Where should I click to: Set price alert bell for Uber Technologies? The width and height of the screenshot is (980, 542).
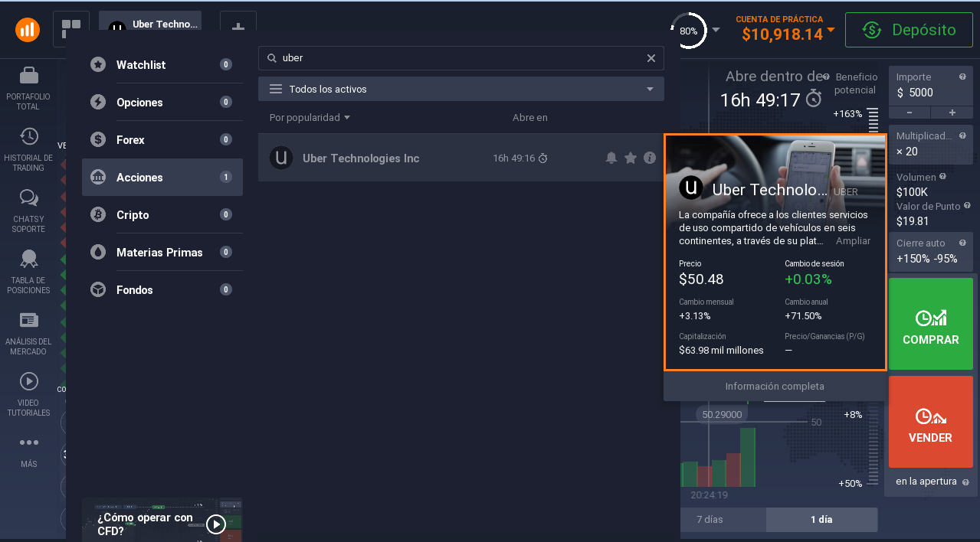coord(611,158)
